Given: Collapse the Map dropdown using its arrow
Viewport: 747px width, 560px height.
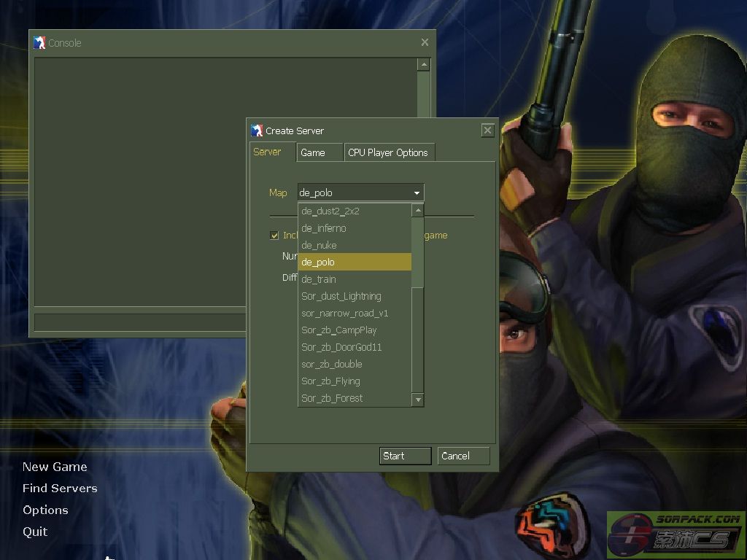Looking at the screenshot, I should (x=417, y=193).
